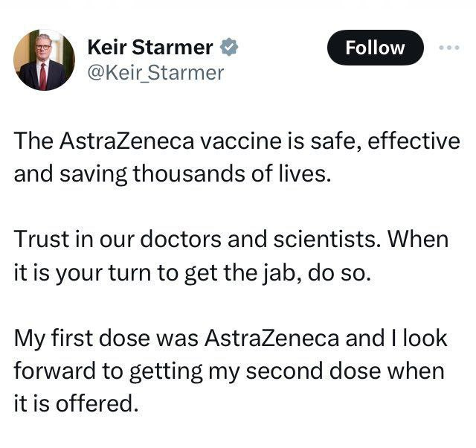Open the three-dot more options menu
476x448 pixels.
(449, 48)
